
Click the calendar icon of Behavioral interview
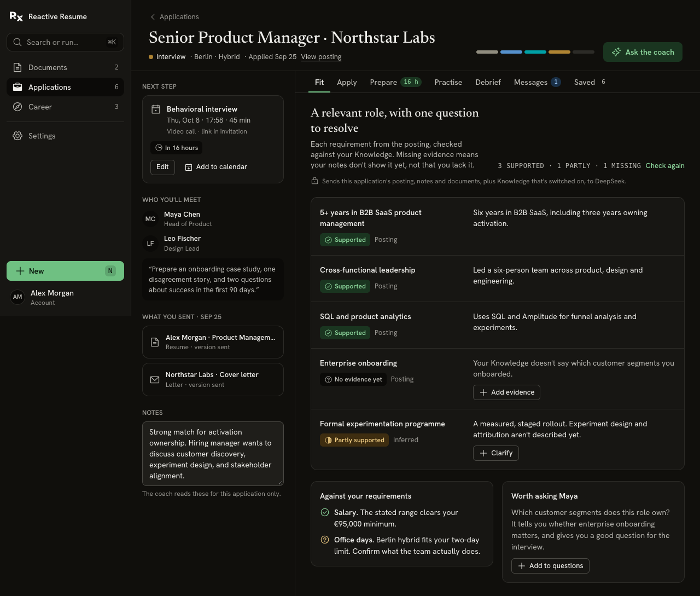(x=156, y=109)
